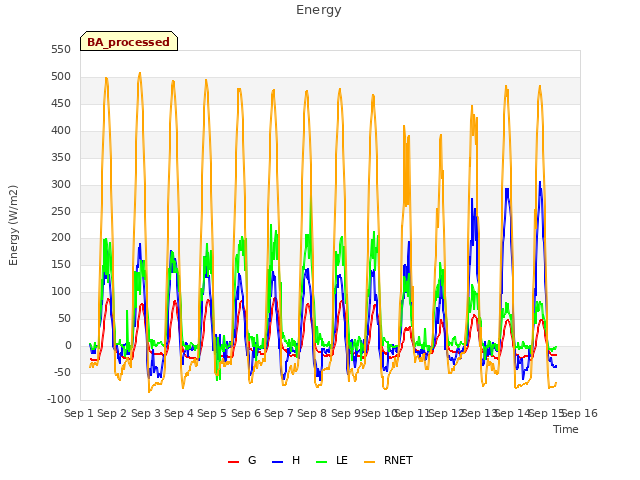Viewport: 640px width, 480px height.
Task: Click the 550 y-axis tick label
Action: pos(61,50)
